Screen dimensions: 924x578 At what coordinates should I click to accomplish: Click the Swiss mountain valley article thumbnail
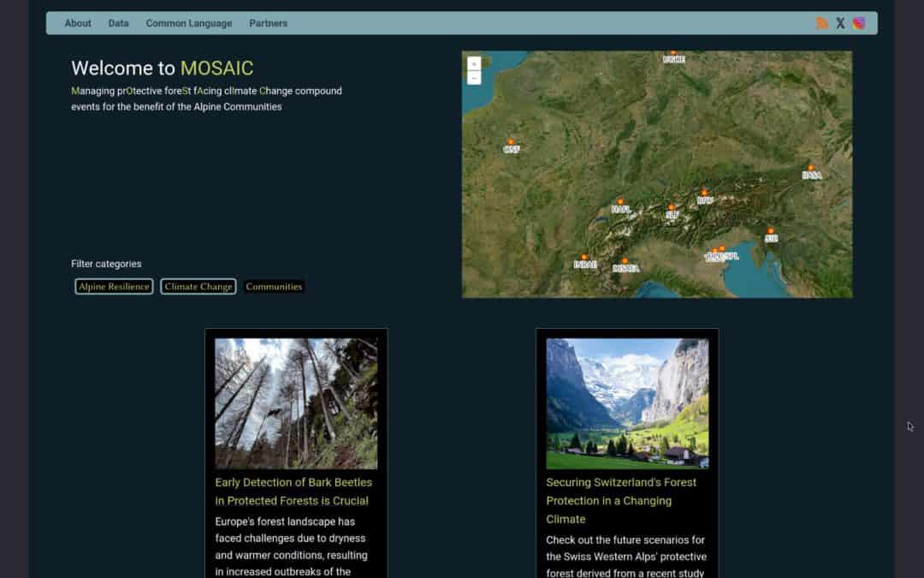(627, 403)
